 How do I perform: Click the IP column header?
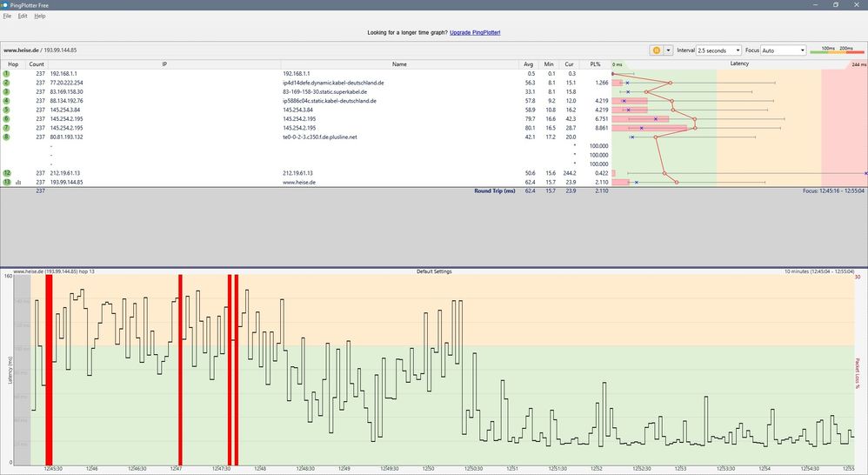point(164,64)
